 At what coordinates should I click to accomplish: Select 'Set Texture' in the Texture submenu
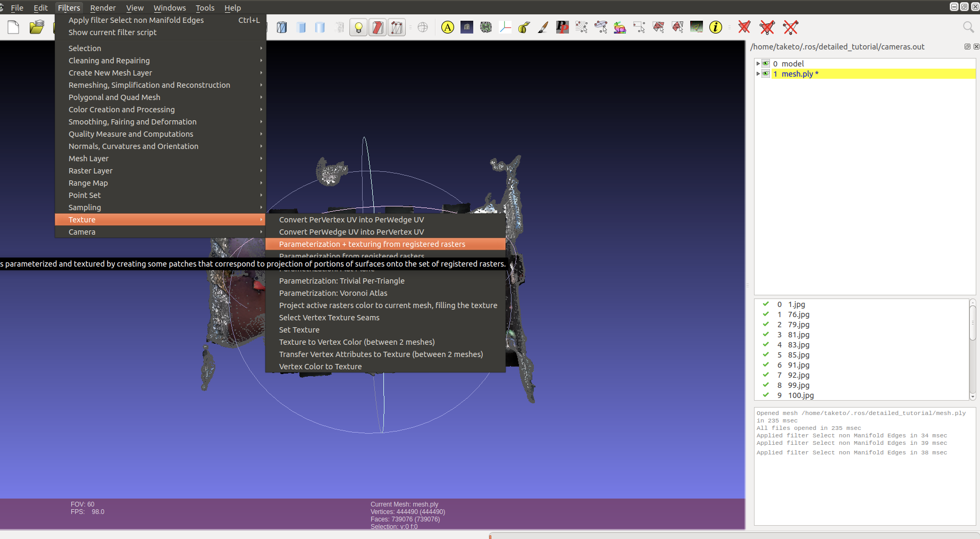[299, 329]
